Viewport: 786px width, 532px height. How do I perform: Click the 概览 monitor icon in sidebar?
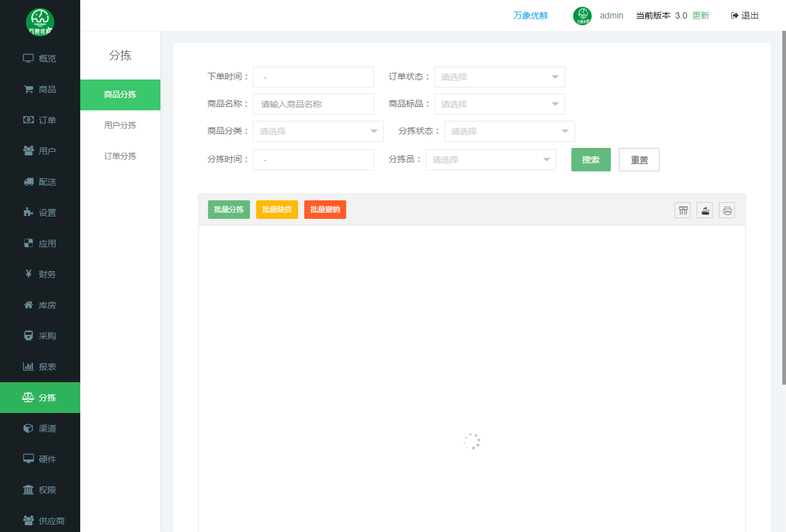28,59
